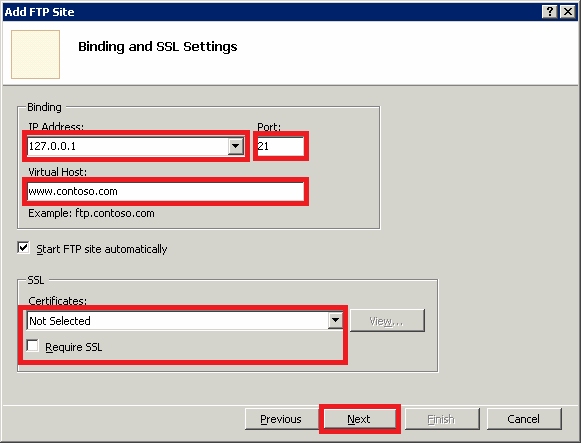Click the Not Selected certificates combo box
This screenshot has height=443, width=581.
(185, 320)
